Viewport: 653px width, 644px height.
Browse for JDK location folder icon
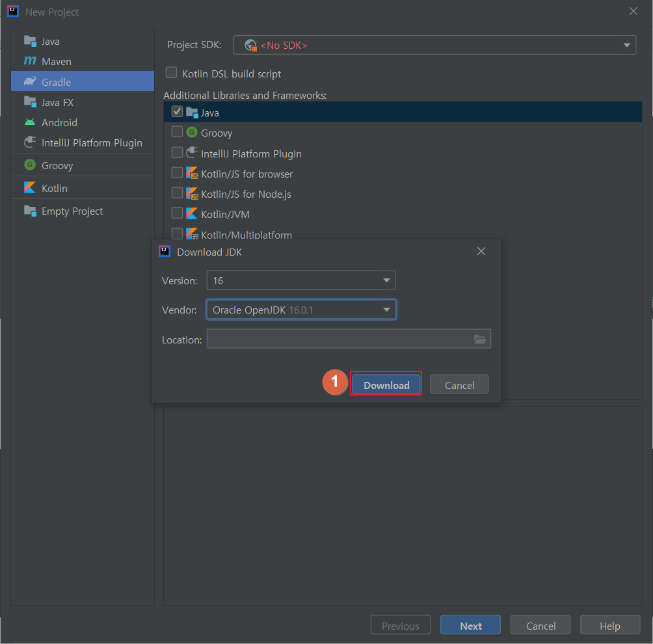480,340
